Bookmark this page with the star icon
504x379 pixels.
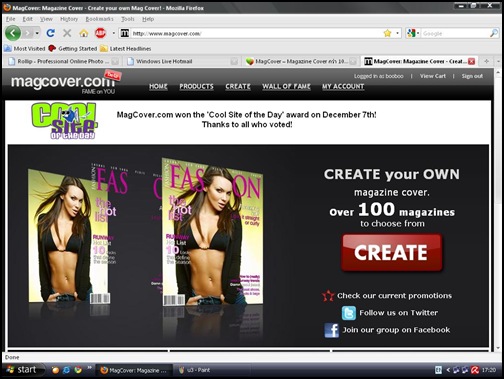click(387, 33)
